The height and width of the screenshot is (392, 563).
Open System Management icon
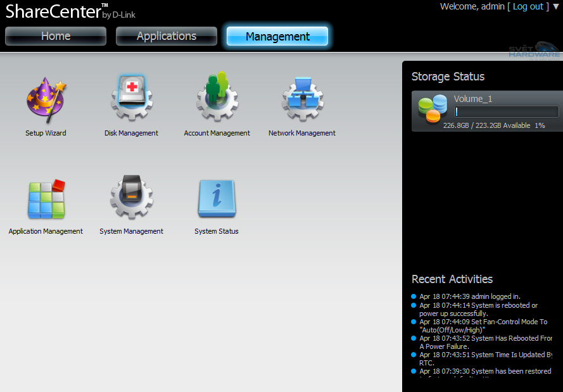click(131, 198)
